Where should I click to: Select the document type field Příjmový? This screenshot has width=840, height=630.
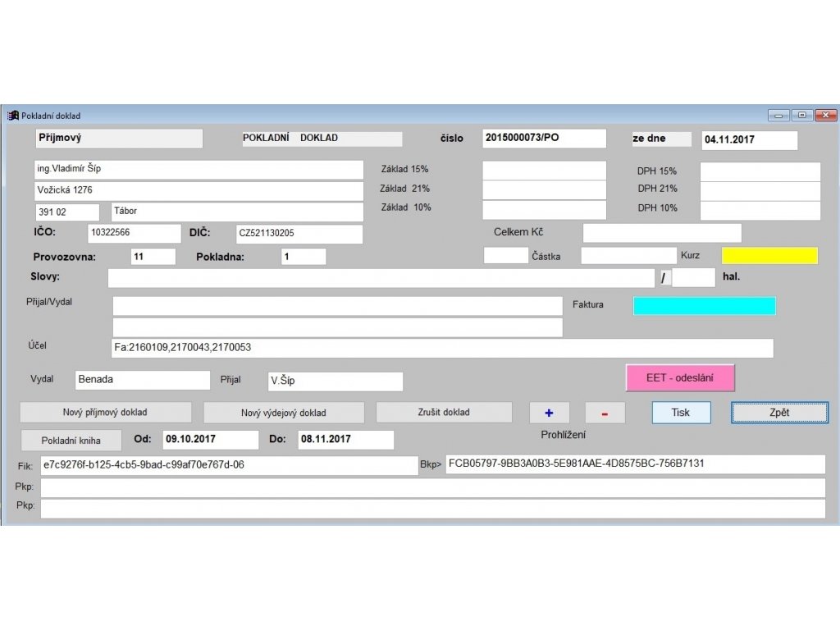click(119, 138)
